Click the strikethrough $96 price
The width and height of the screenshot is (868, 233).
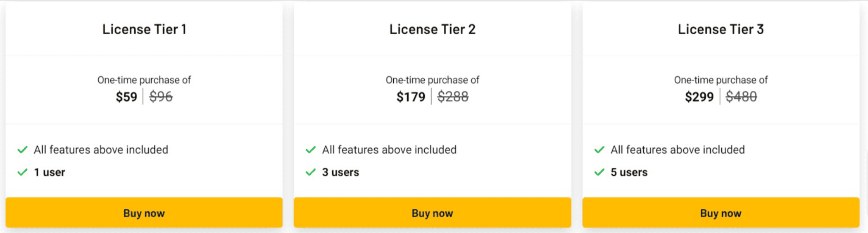coord(161,97)
